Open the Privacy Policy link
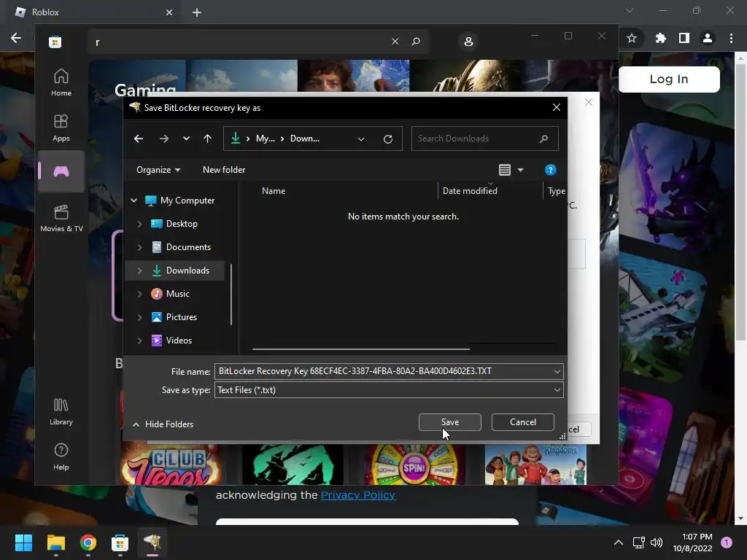 tap(357, 495)
